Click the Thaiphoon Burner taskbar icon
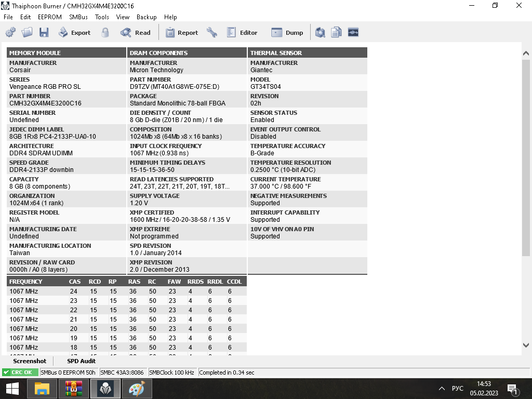 pyautogui.click(x=105, y=389)
